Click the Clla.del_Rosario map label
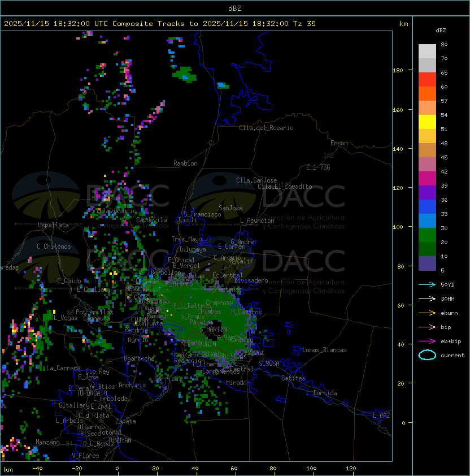The width and height of the screenshot is (470, 476). [x=266, y=128]
